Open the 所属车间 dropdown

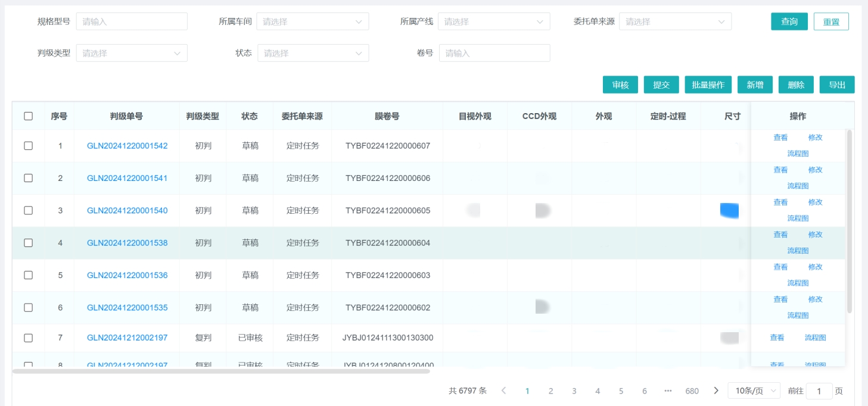tap(313, 21)
